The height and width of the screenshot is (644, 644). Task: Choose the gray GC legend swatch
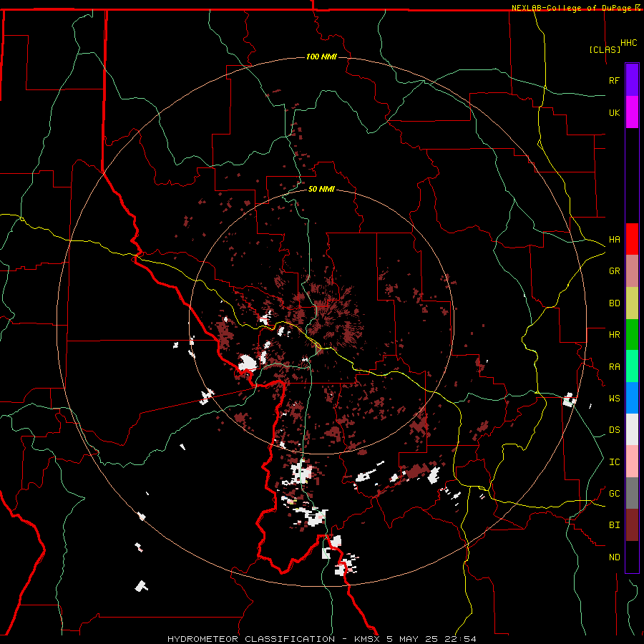click(x=632, y=493)
